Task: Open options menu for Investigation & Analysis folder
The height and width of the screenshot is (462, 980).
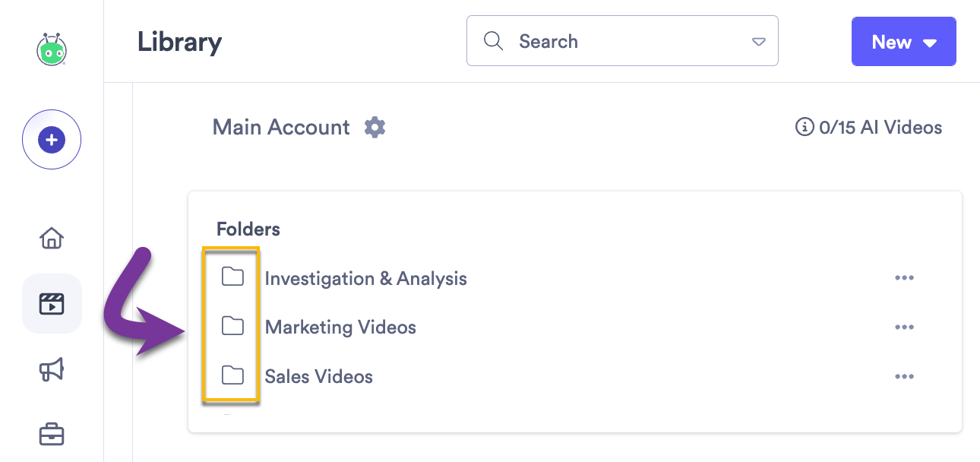Action: click(904, 278)
